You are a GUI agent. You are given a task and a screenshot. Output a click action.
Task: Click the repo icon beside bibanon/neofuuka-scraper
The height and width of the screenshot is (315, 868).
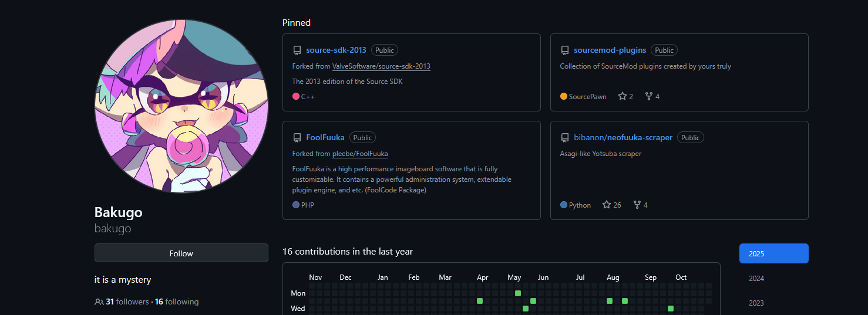click(565, 138)
